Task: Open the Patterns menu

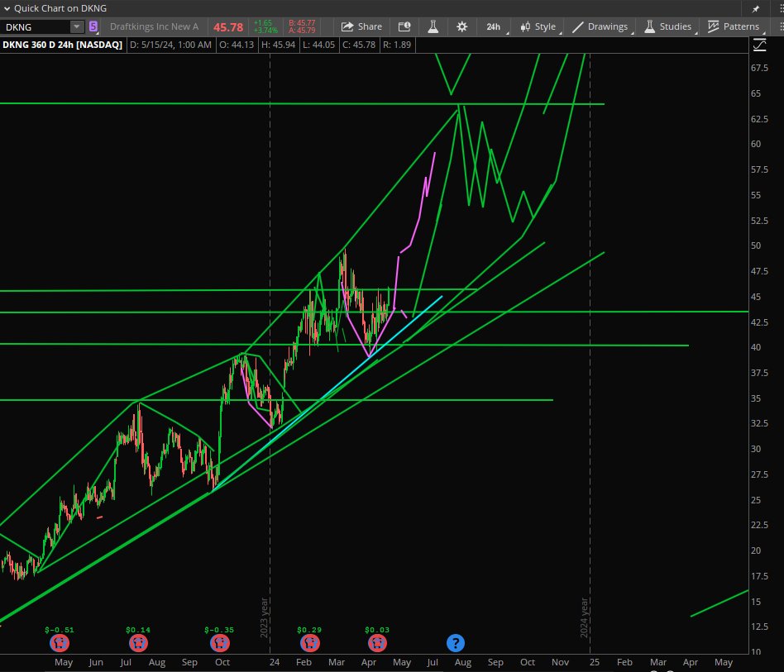Action: point(734,27)
